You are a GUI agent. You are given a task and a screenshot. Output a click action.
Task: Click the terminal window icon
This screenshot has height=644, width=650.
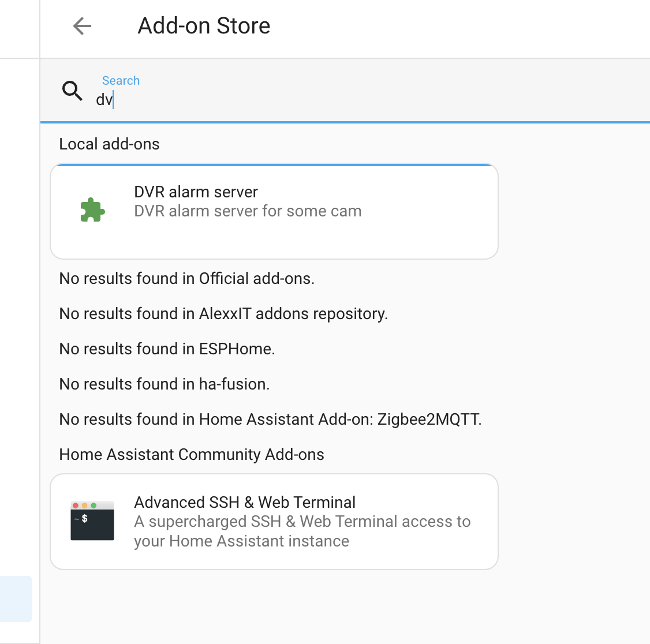[x=92, y=521]
